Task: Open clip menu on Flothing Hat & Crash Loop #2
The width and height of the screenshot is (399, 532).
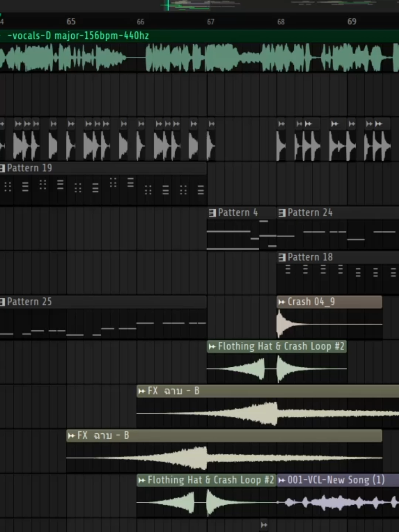Action: (x=212, y=347)
